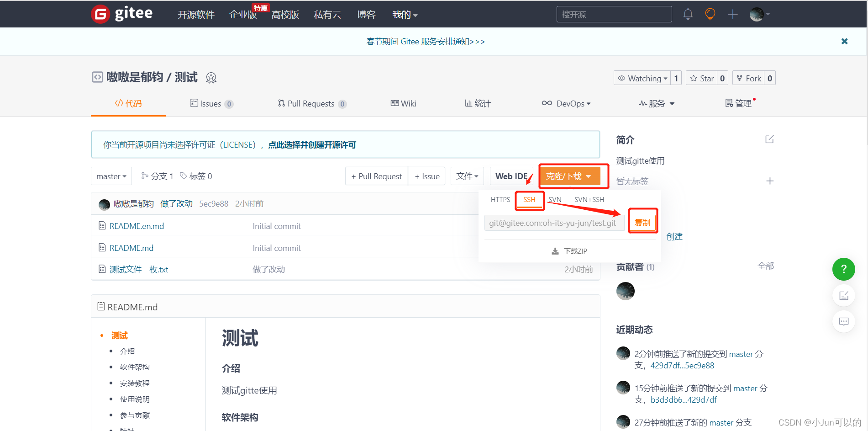
Task: Open the 文件 dropdown
Action: tap(467, 176)
